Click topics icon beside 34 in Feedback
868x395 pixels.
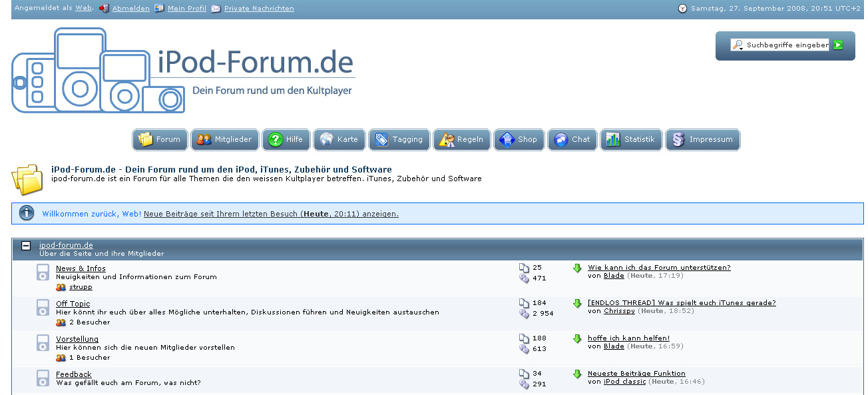coord(524,374)
